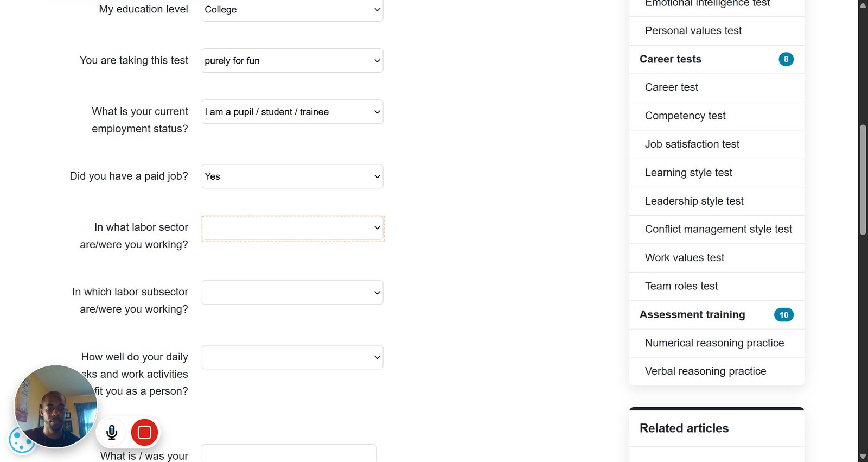Open the Numerical reasoning practice link
The image size is (868, 462).
[714, 343]
